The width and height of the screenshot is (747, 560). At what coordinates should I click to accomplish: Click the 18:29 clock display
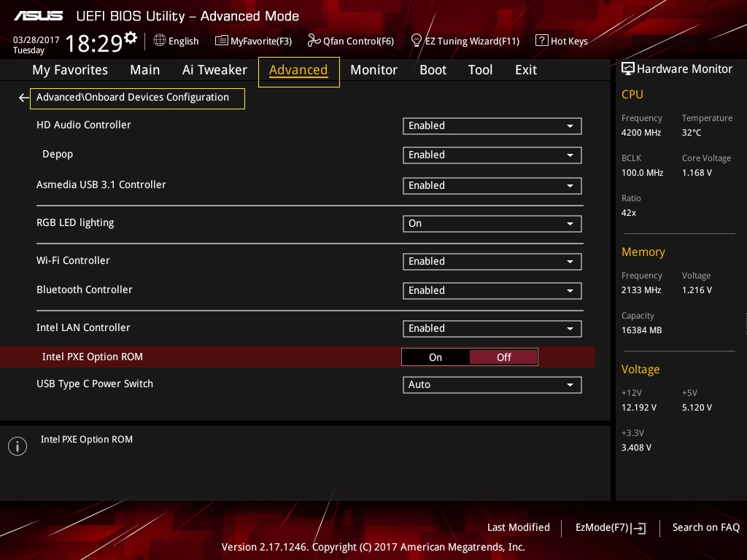coord(94,43)
